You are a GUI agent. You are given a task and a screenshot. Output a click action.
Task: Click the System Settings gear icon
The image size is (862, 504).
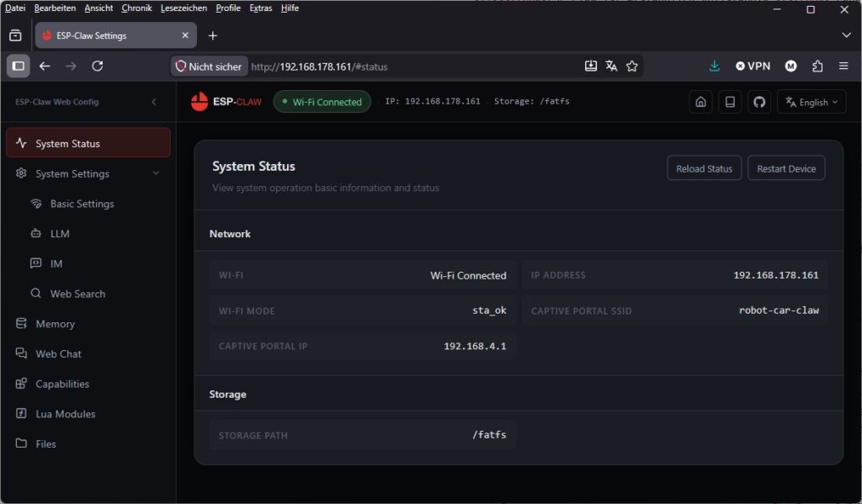(21, 173)
